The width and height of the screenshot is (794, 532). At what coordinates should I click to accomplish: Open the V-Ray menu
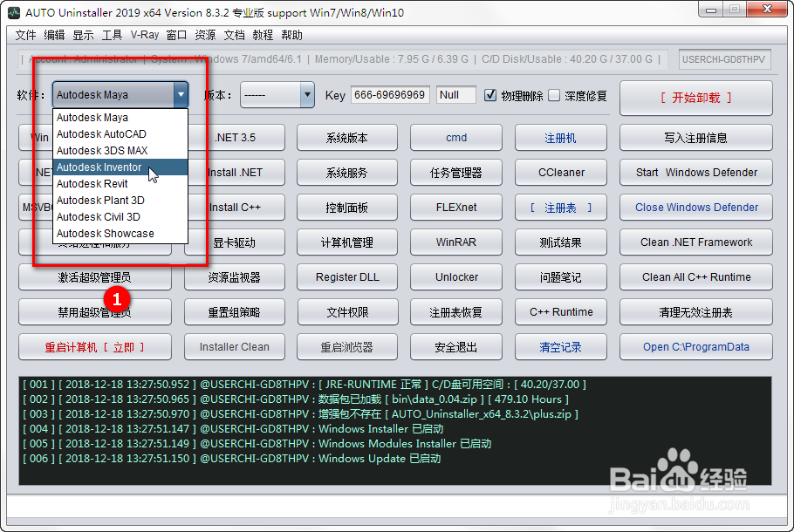coord(144,35)
